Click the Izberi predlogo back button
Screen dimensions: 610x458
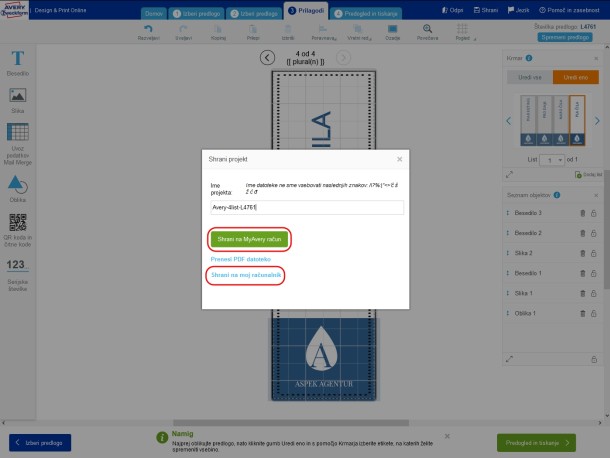pyautogui.click(x=40, y=443)
